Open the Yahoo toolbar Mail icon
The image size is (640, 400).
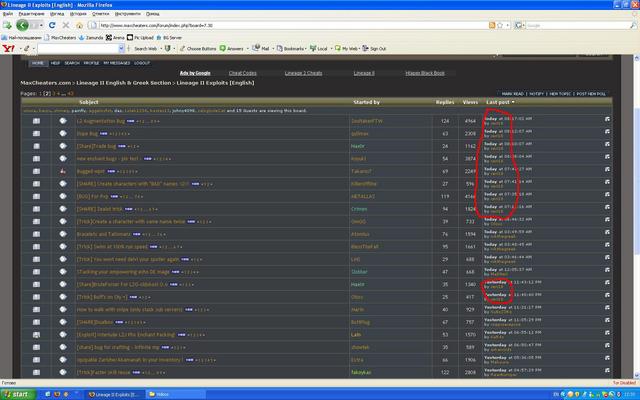[x=264, y=48]
